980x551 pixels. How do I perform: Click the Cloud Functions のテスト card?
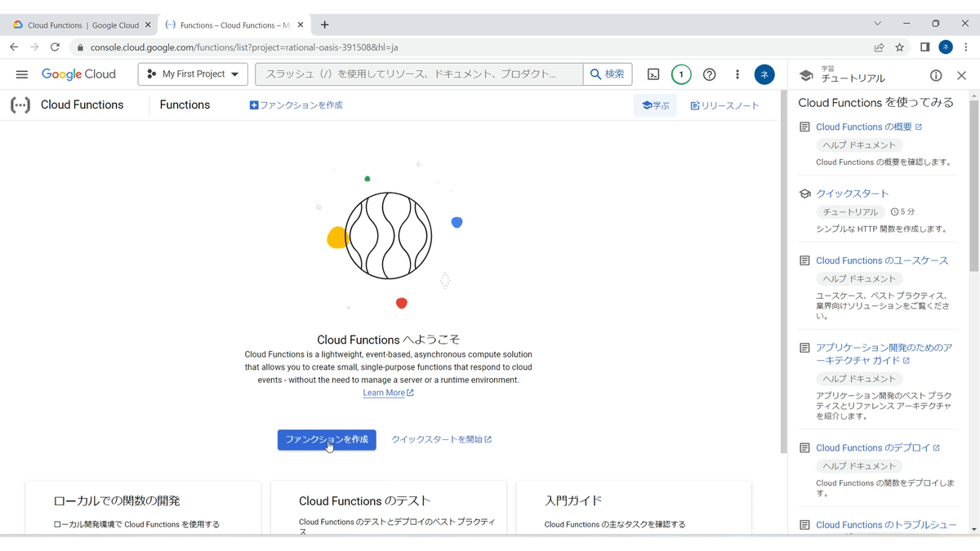click(389, 509)
